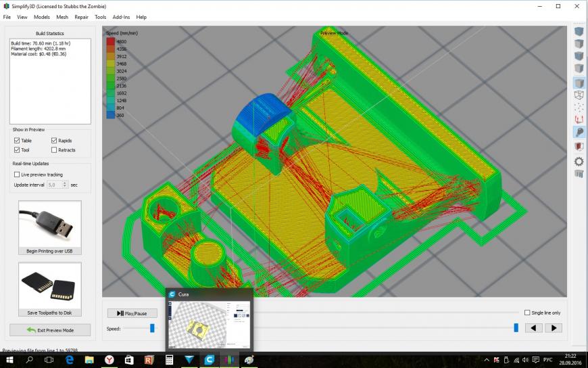The image size is (588, 368).
Task: Uncheck the Rapids checkbox
Action: click(x=54, y=141)
